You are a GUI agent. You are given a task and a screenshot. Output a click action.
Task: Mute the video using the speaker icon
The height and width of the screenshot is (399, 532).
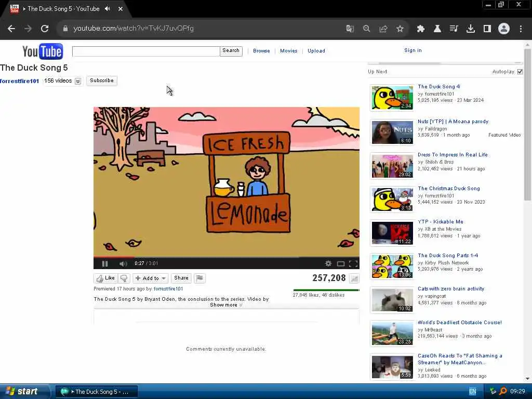click(x=123, y=263)
